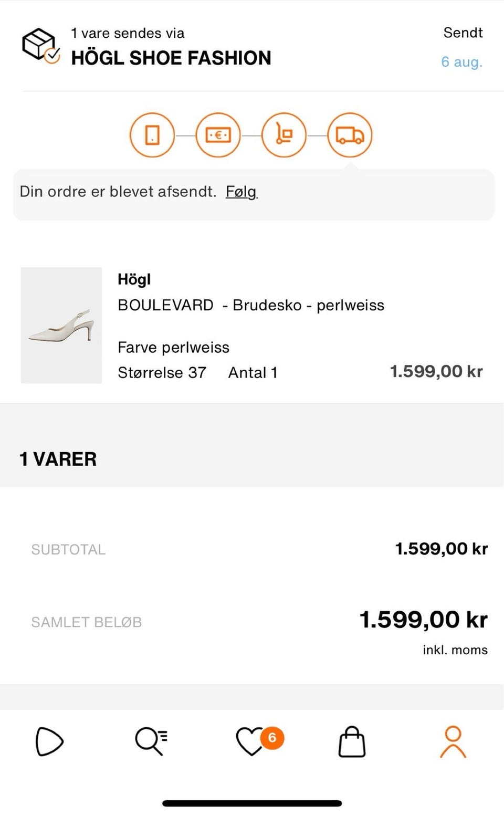
Task: Tap the 1 VARER section header
Action: click(x=58, y=459)
